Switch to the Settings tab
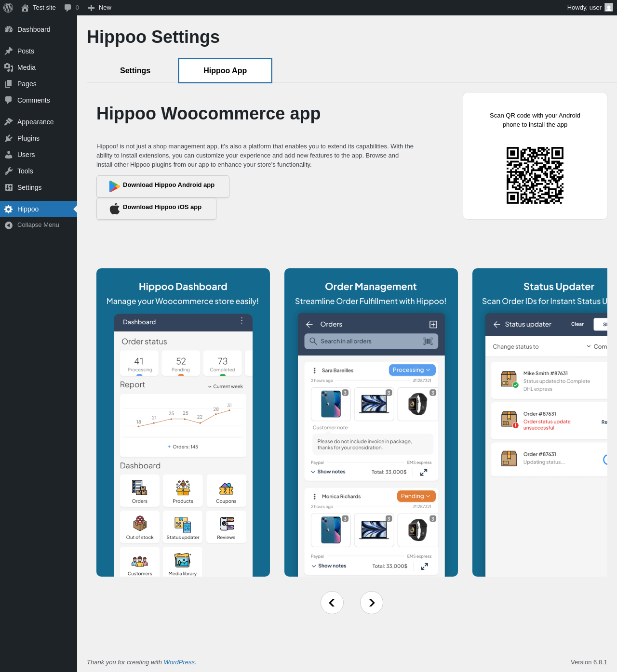The width and height of the screenshot is (617, 672). tap(135, 71)
